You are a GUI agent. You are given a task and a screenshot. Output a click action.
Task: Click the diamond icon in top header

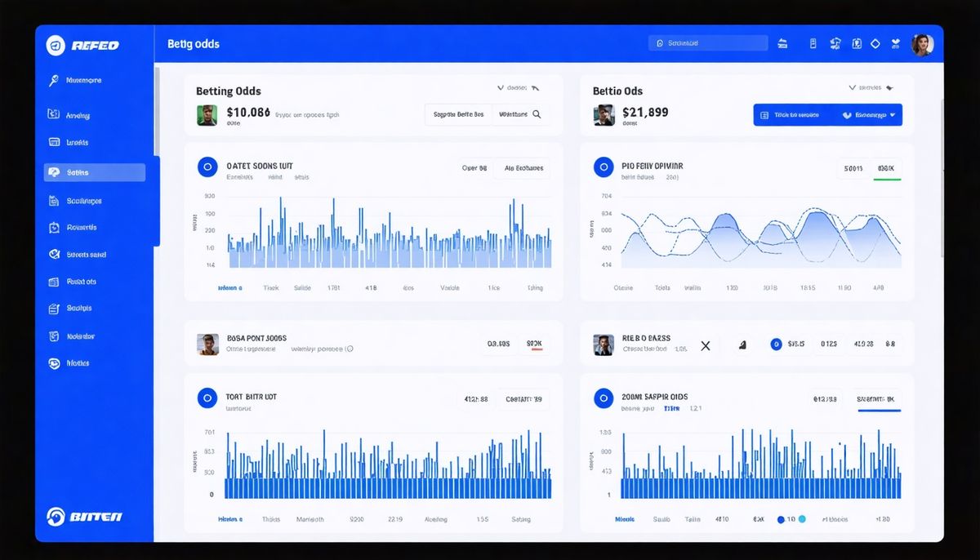point(875,44)
